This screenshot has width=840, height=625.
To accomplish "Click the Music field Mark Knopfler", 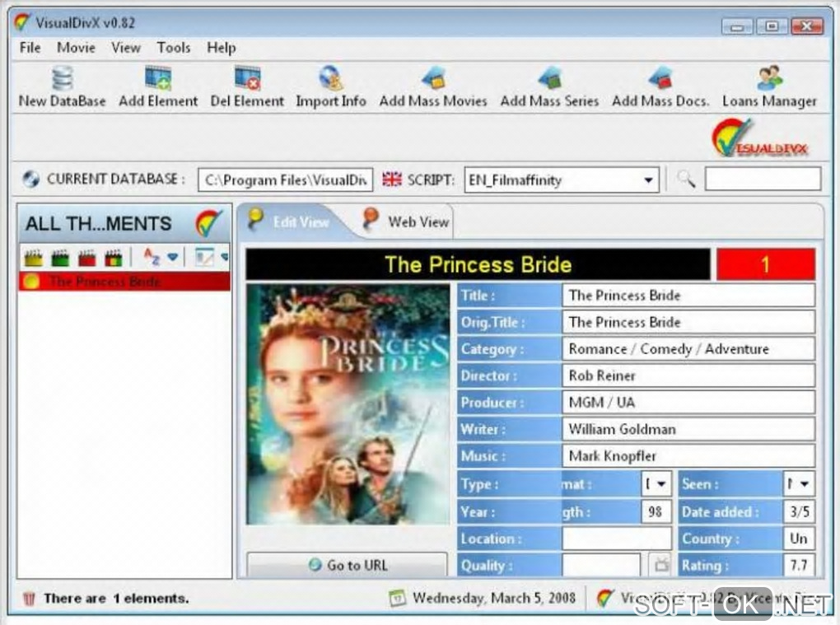I will coord(688,455).
